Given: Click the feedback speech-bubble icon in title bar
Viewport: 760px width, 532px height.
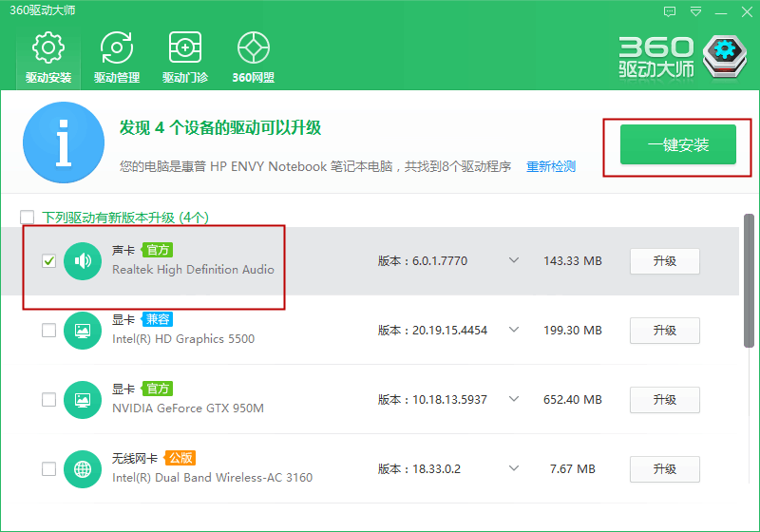Looking at the screenshot, I should point(670,12).
